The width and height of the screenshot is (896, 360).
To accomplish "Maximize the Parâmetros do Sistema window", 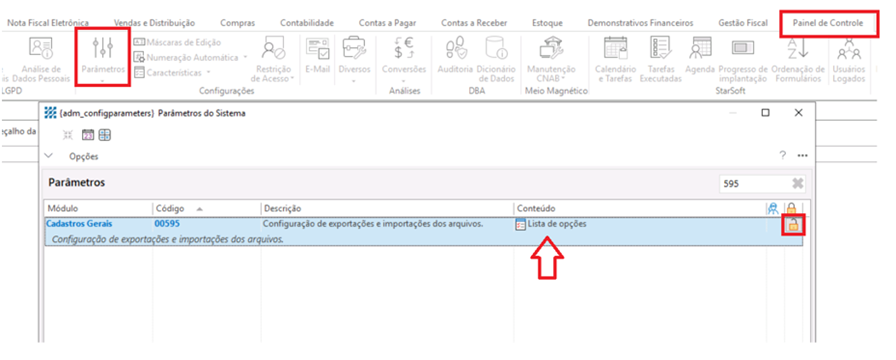I will (x=765, y=113).
